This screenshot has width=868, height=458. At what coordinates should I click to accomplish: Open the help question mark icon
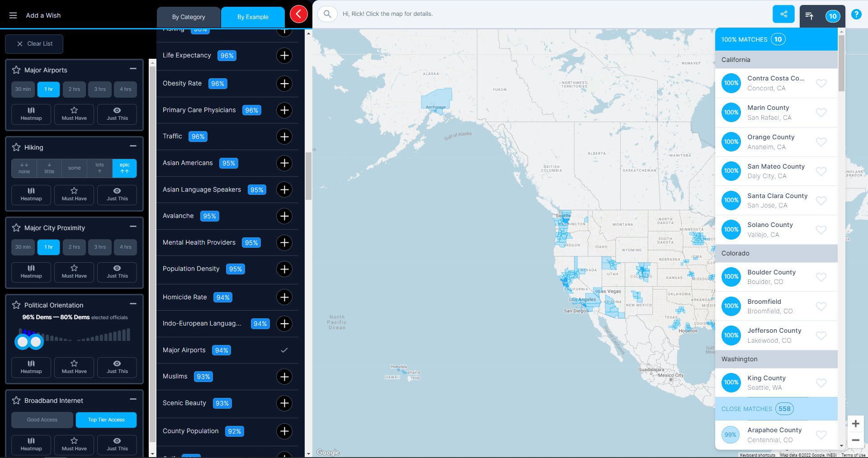[856, 14]
